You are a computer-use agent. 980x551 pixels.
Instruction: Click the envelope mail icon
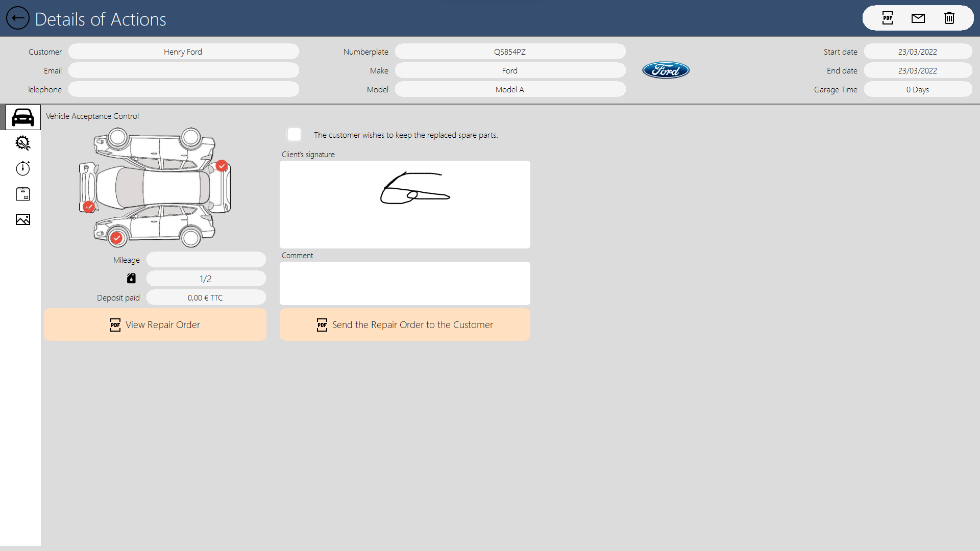[918, 18]
